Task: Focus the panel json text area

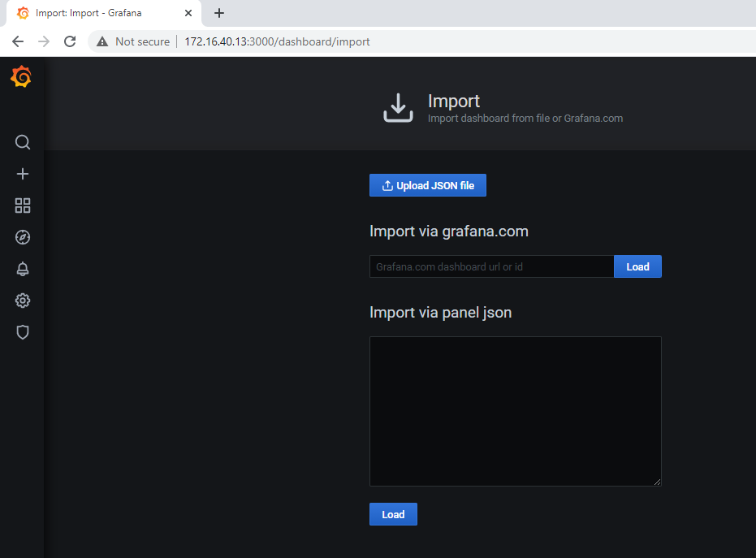Action: (516, 411)
